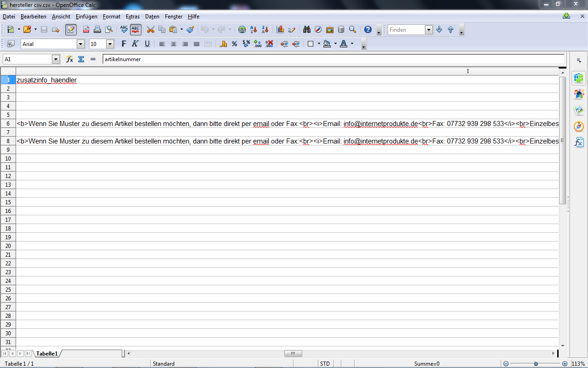This screenshot has height=368, width=588.
Task: Sort ascending A-Z icon
Action: 254,29
